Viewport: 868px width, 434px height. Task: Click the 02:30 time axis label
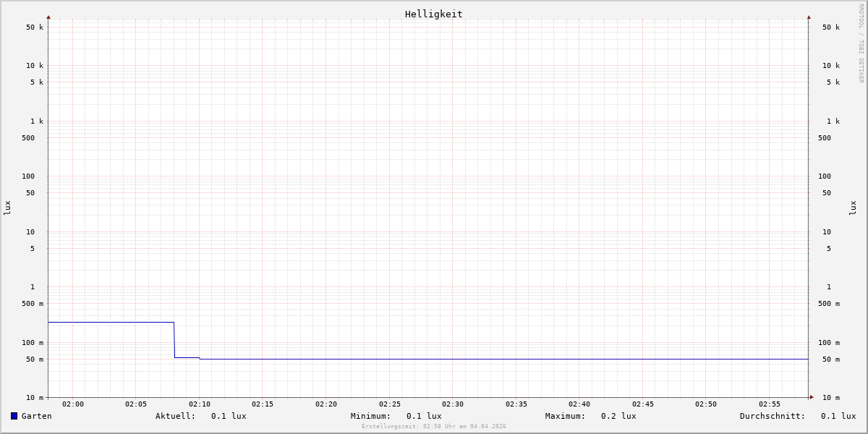pyautogui.click(x=453, y=404)
